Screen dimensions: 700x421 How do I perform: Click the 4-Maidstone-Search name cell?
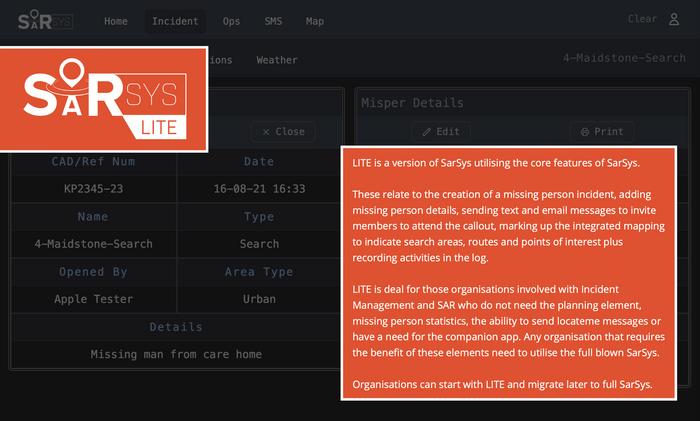click(x=93, y=244)
